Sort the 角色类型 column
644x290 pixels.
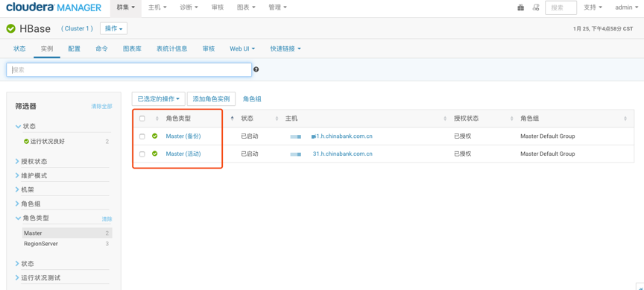click(x=232, y=119)
